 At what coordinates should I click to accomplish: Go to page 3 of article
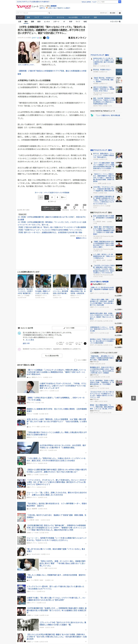(x=57, y=197)
